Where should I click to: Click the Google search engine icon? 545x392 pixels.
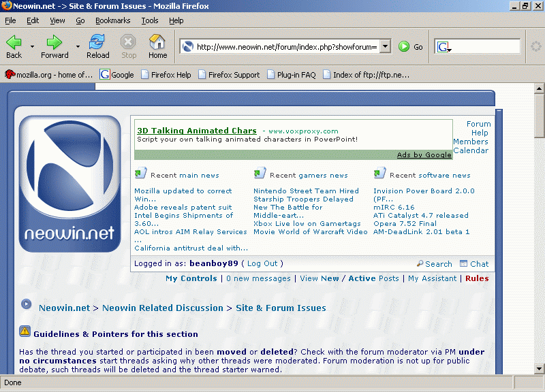pyautogui.click(x=444, y=46)
